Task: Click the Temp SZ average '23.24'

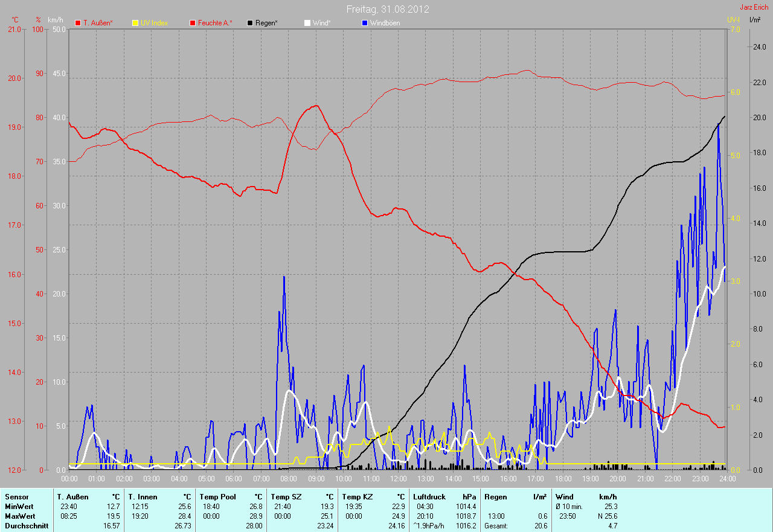Action: pos(326,526)
